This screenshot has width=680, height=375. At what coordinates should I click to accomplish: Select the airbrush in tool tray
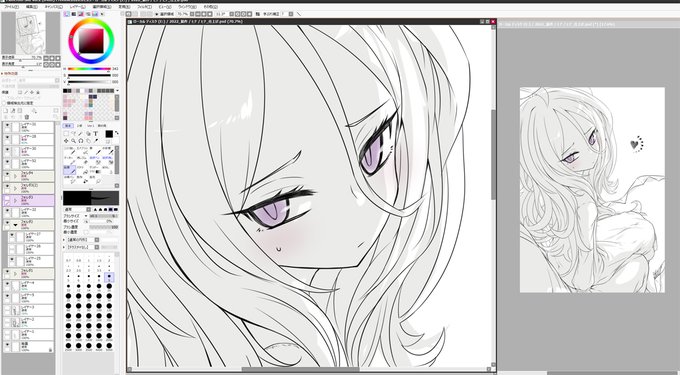point(82,151)
